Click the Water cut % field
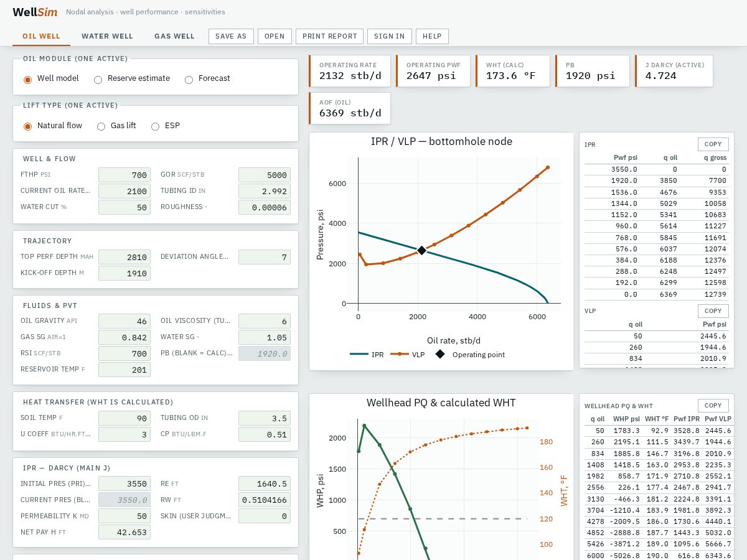Image resolution: width=747 pixels, height=560 pixels. point(125,207)
